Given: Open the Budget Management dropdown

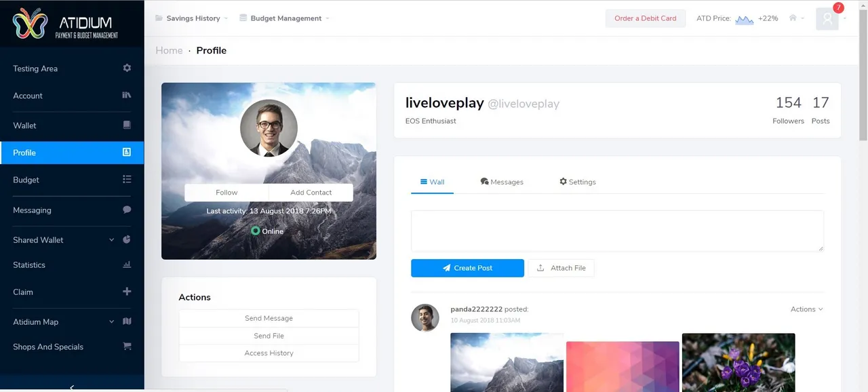Looking at the screenshot, I should coord(285,18).
